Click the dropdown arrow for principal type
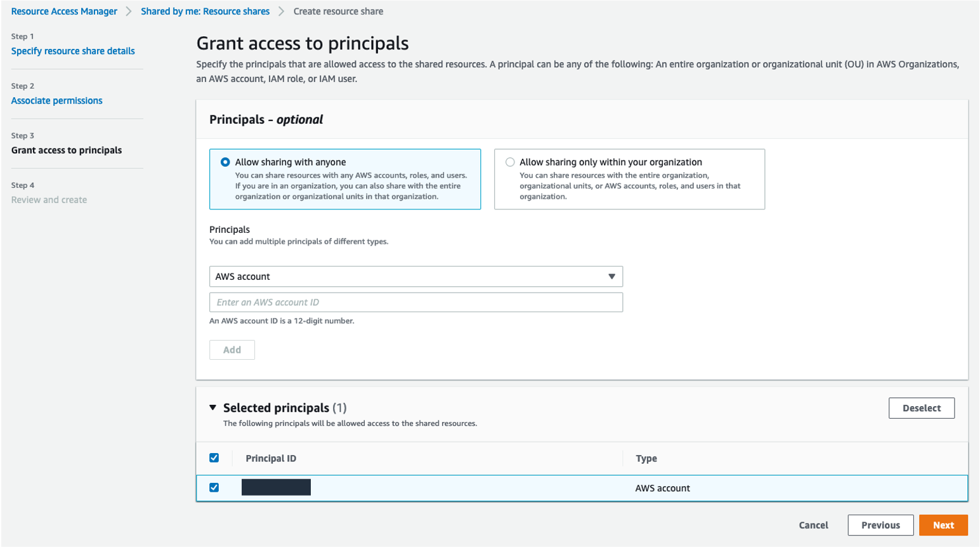The height and width of the screenshot is (547, 980). coord(611,277)
